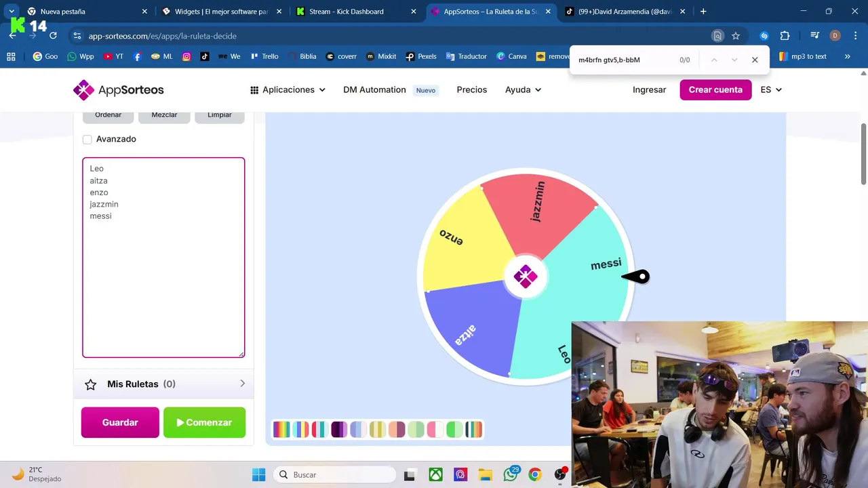Click the wheel's center logo button

[526, 276]
